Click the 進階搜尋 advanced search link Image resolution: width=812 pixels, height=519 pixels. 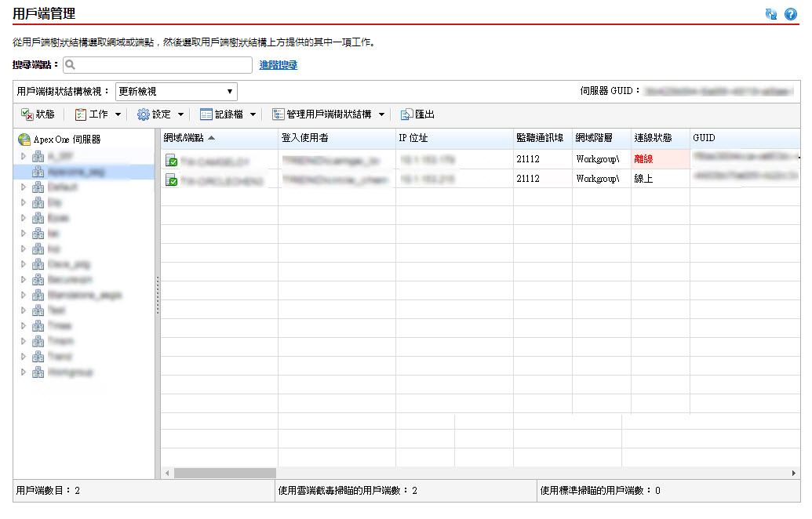coord(279,65)
